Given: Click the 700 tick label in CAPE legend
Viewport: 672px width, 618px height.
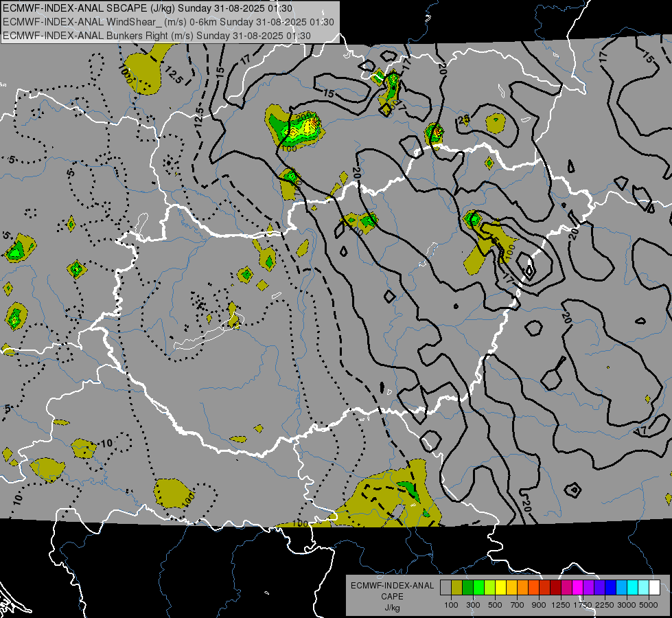Looking at the screenshot, I should coord(518,605).
